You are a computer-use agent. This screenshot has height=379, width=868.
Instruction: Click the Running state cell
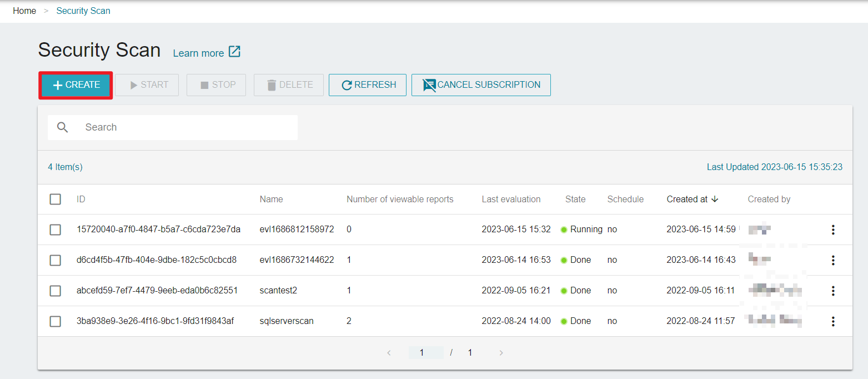(581, 230)
